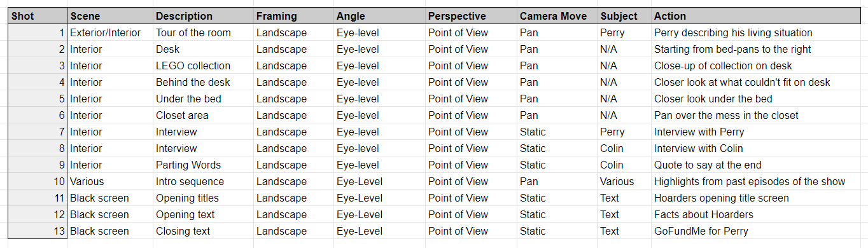Viewport: 868px width, 248px height.
Task: Select 'Interview with Colin' action cell
Action: (x=760, y=149)
